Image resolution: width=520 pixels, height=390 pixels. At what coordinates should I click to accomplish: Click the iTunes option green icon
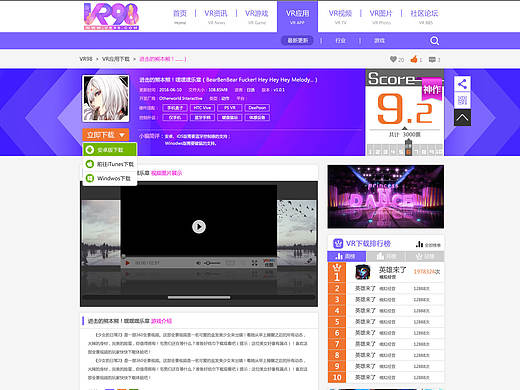(x=89, y=164)
